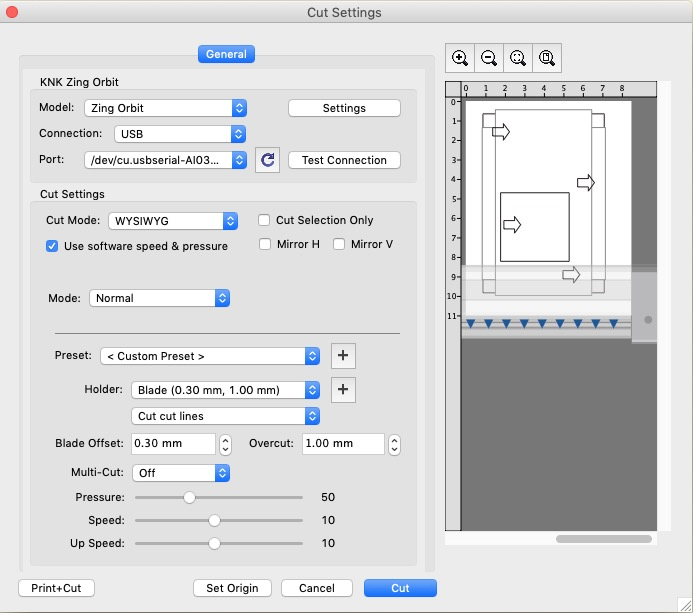Click the zoom to fit page icon
The height and width of the screenshot is (613, 693).
point(547,58)
